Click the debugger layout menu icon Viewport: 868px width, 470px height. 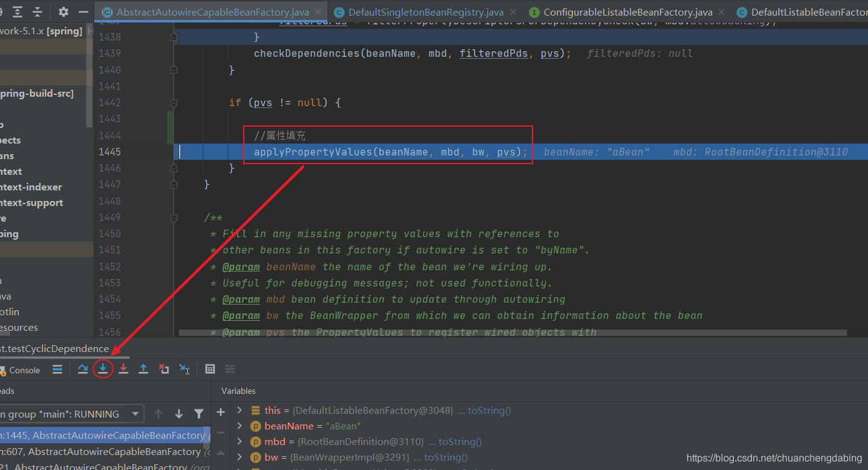click(57, 369)
